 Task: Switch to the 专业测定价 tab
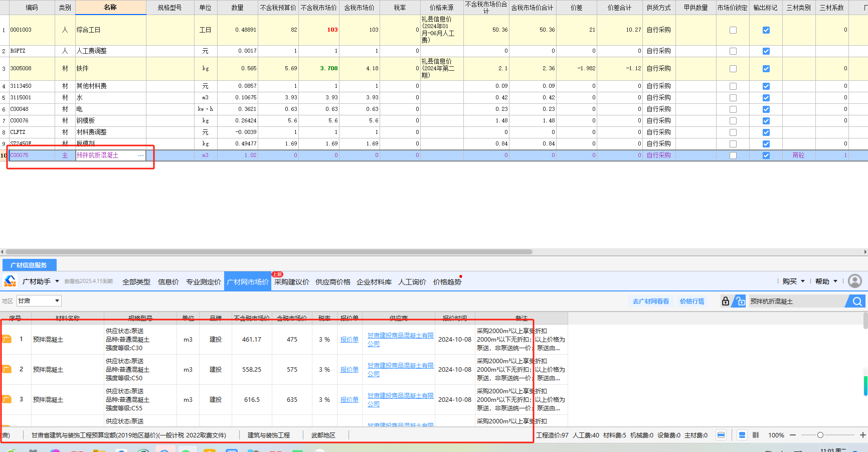click(204, 282)
